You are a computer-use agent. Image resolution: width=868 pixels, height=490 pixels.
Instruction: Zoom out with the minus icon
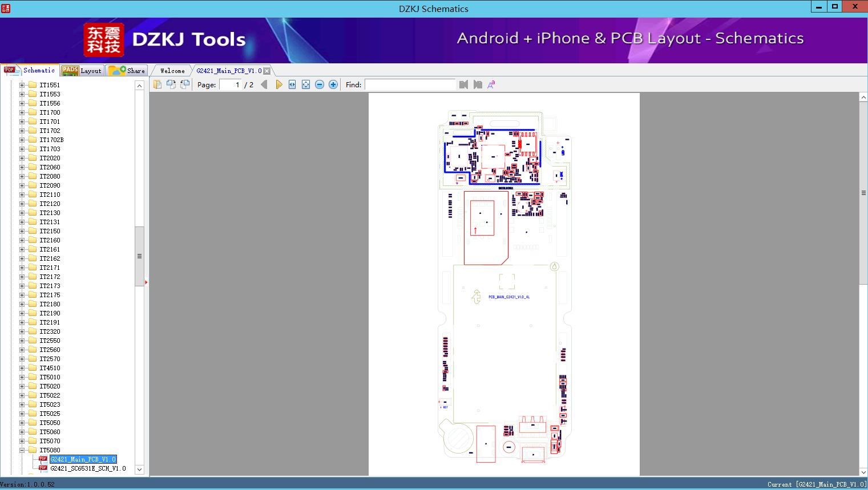click(x=320, y=84)
